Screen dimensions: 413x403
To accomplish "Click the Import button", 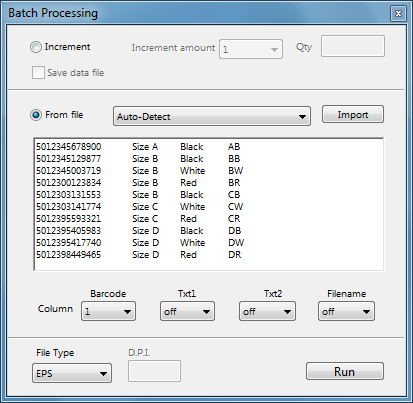I will (353, 114).
